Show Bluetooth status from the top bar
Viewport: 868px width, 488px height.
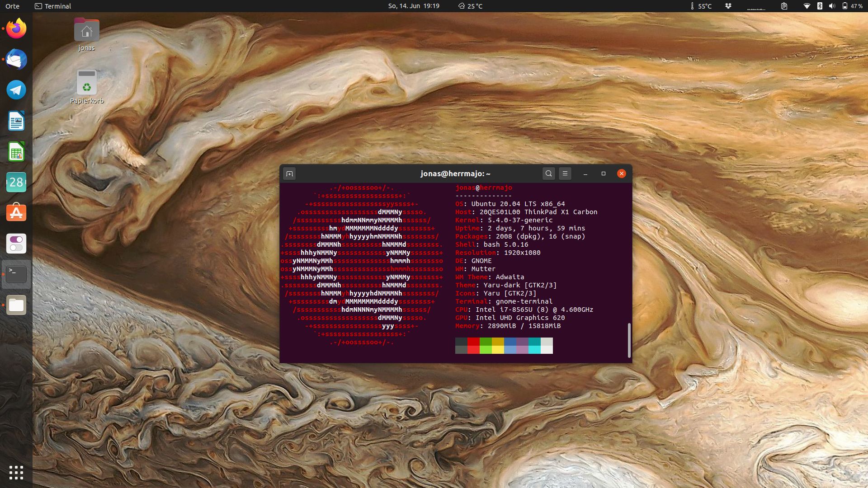click(x=819, y=6)
